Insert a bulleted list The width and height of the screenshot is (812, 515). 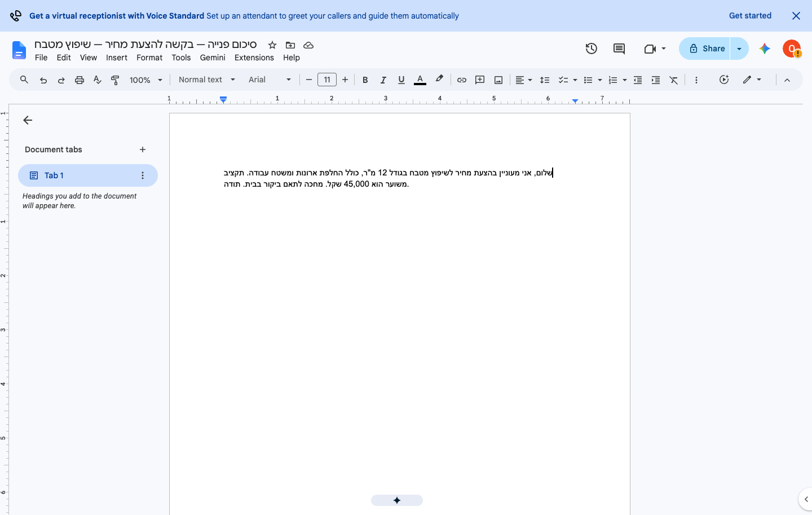tap(588, 80)
